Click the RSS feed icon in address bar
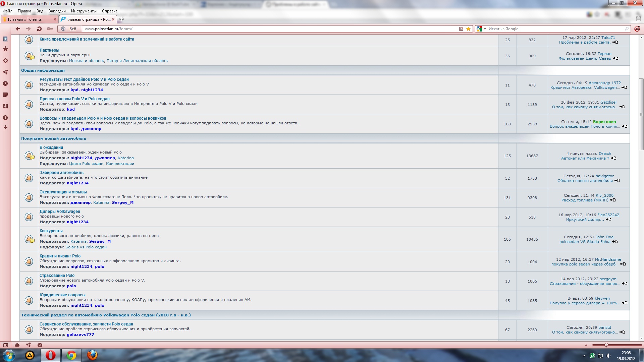This screenshot has height=362, width=644. (x=461, y=29)
